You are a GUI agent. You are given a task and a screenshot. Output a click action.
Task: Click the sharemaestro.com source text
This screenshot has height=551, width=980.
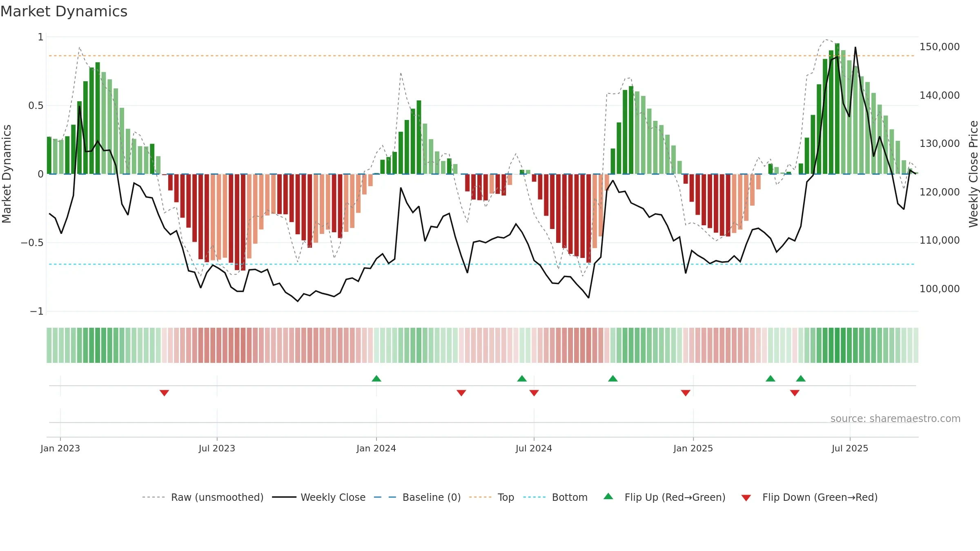[x=895, y=419]
